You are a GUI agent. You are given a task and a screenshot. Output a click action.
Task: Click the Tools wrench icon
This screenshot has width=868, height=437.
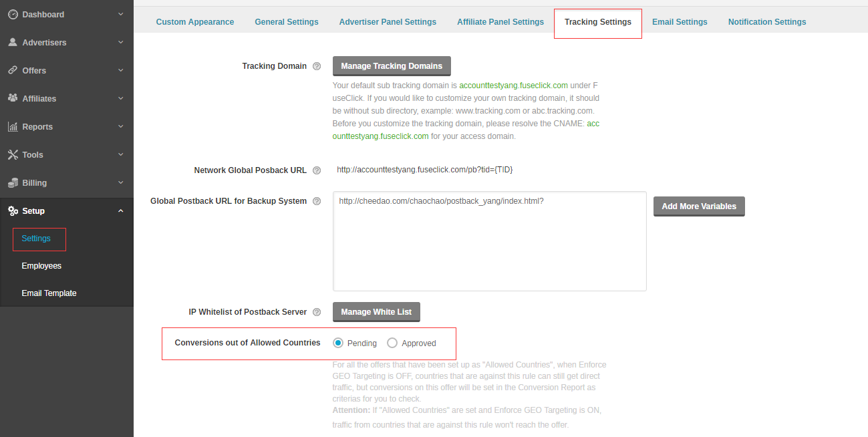point(13,154)
